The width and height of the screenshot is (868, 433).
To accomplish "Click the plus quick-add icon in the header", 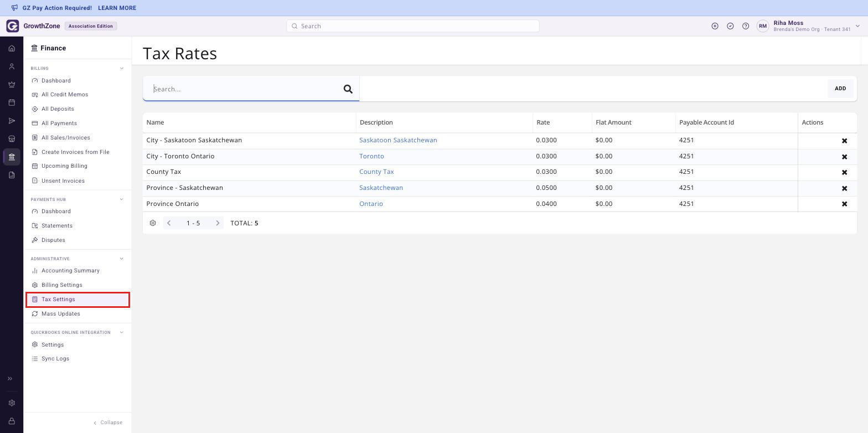I will click(715, 26).
